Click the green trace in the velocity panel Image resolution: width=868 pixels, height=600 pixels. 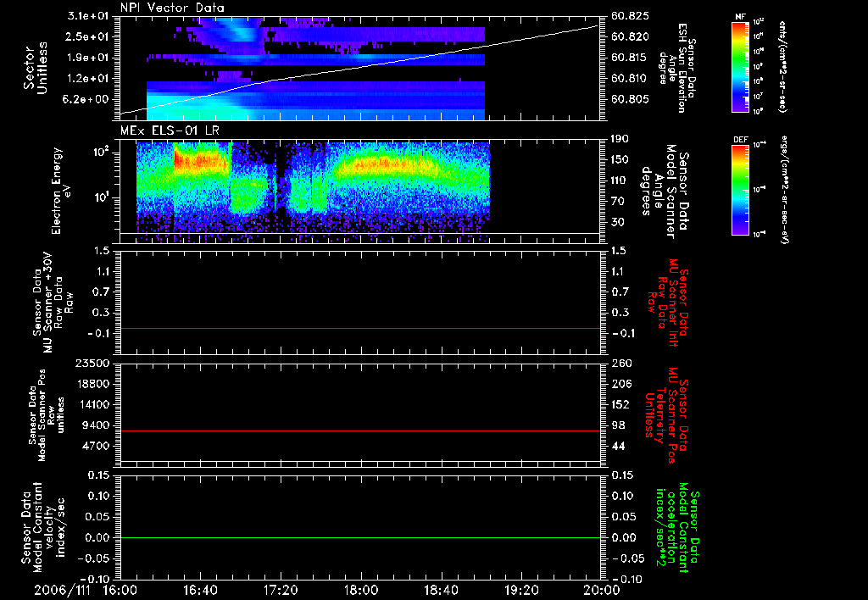click(x=361, y=538)
